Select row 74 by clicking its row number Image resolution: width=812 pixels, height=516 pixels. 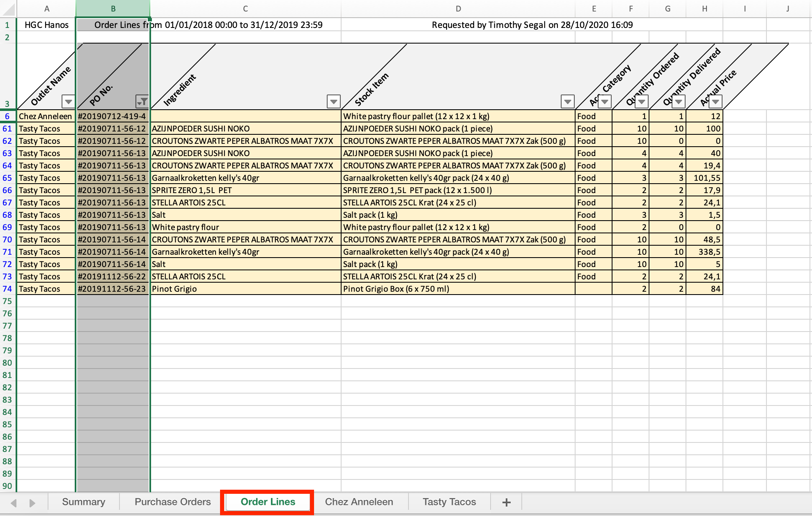point(7,289)
